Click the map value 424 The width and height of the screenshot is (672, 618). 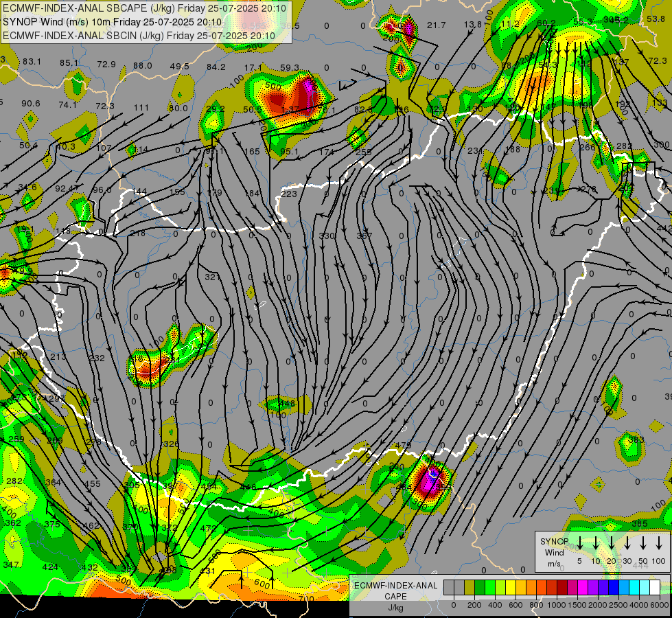50,567
